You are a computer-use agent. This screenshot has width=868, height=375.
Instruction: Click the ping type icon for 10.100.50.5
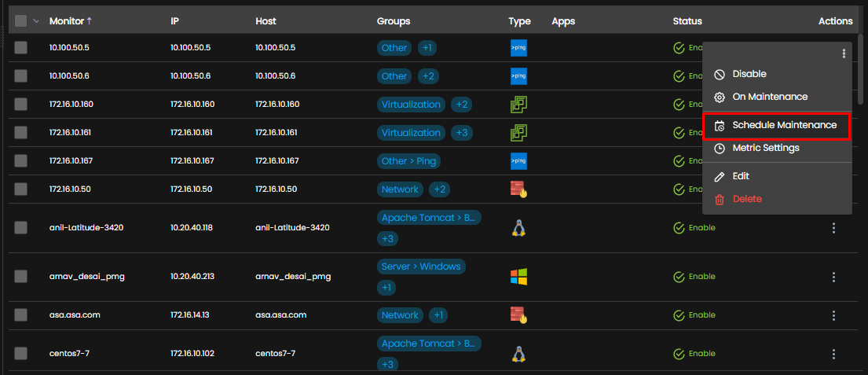(x=518, y=48)
